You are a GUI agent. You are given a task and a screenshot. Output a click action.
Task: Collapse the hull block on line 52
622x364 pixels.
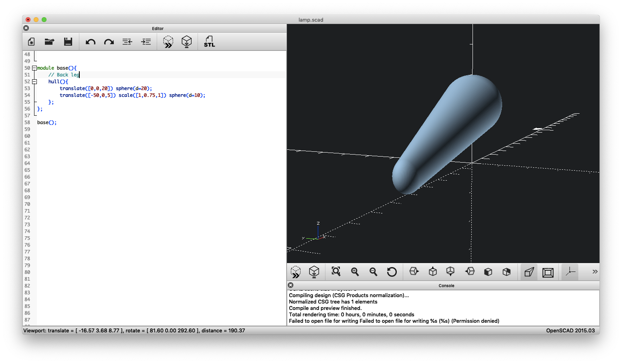34,81
